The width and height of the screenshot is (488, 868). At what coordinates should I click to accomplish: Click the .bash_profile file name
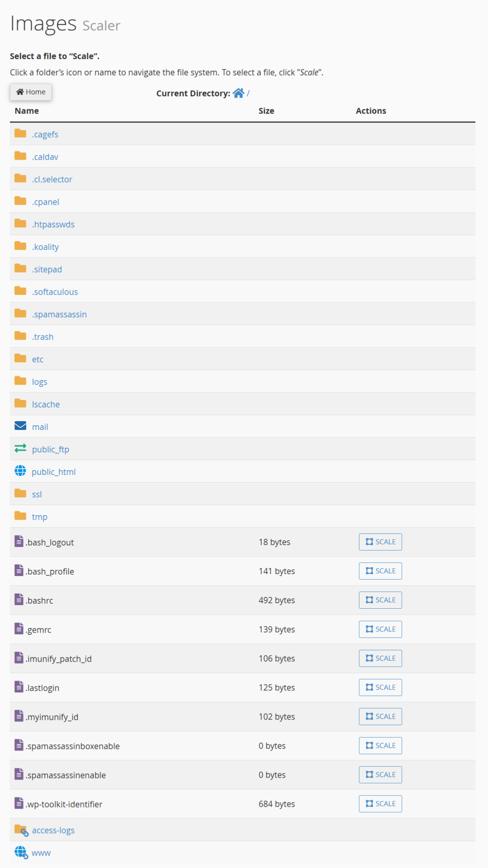click(50, 571)
